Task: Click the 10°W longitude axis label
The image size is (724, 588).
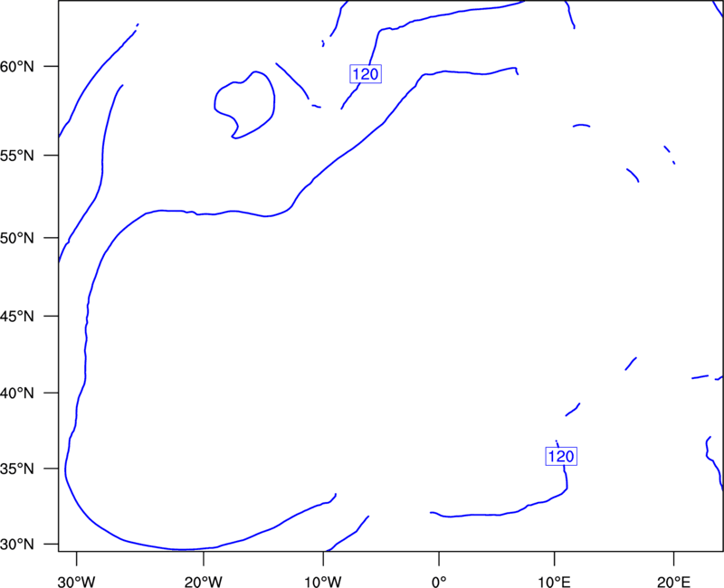Action: [x=323, y=582]
